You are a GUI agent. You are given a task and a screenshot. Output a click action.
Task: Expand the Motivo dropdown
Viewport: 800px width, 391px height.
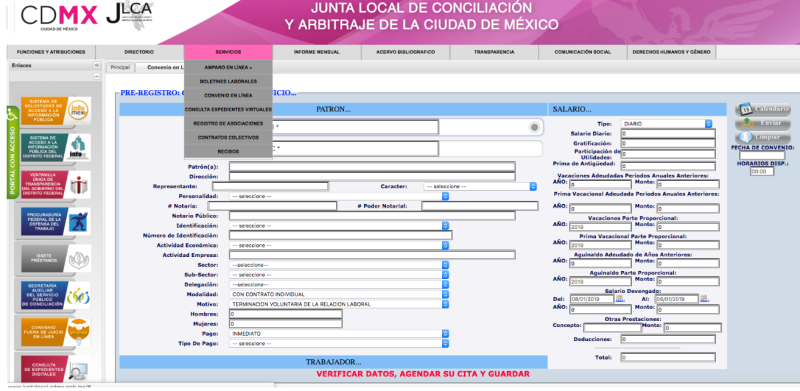click(x=339, y=304)
